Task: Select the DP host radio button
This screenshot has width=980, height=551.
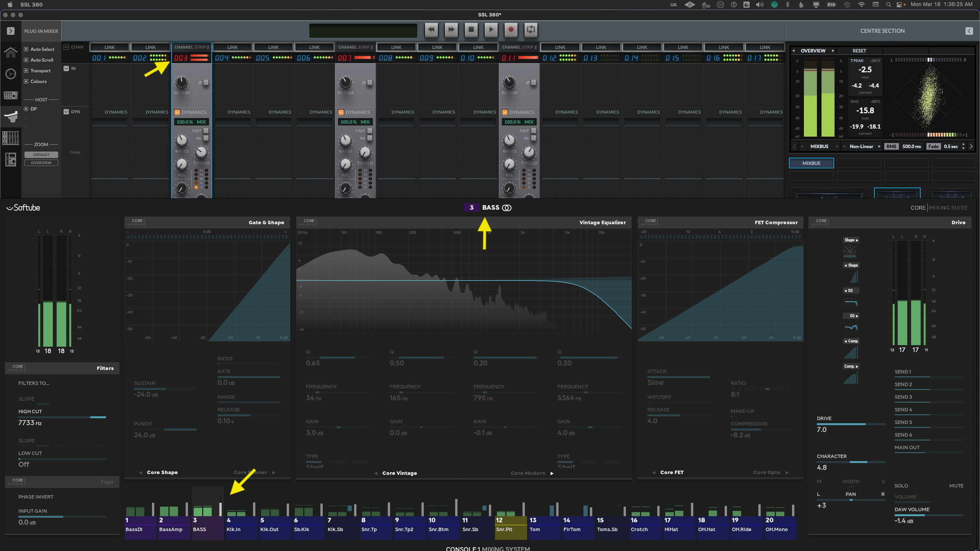Action: (26, 109)
